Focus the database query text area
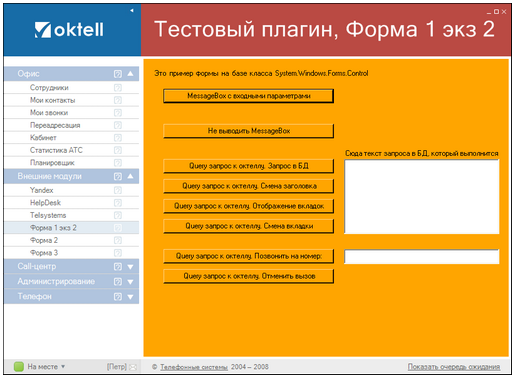The image size is (518, 380). [x=422, y=197]
